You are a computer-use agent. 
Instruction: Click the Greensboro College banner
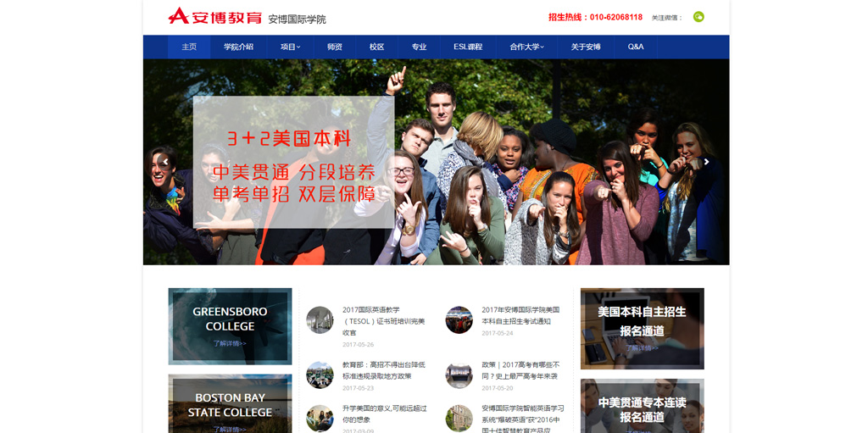tap(230, 326)
